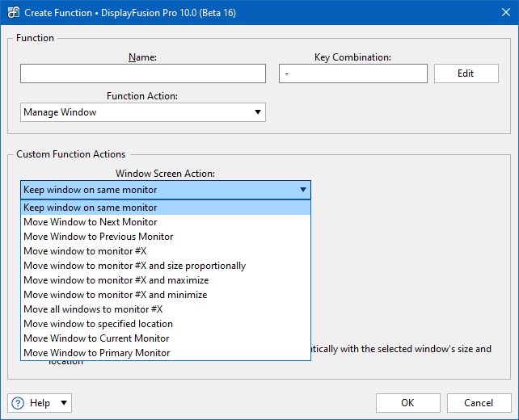Confirm with the OK button
The image size is (519, 420).
point(407,403)
